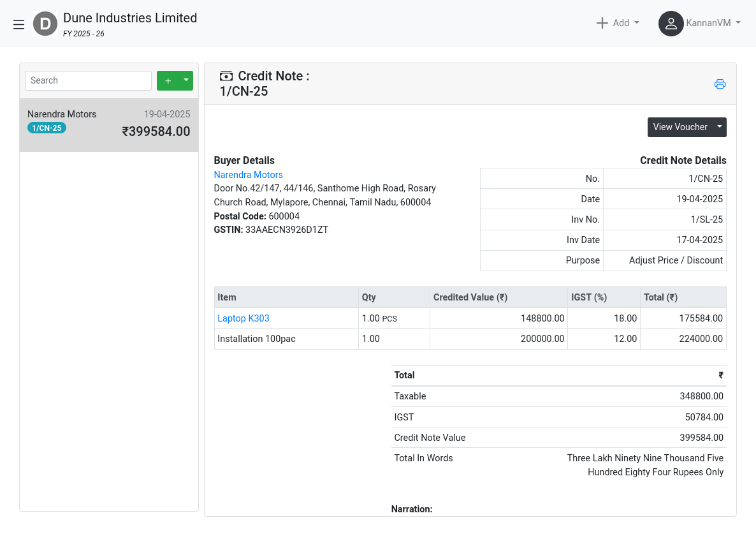Viewport: 756px width, 534px height.
Task: Click the Inv No. value 1/SL-25
Action: pos(707,219)
